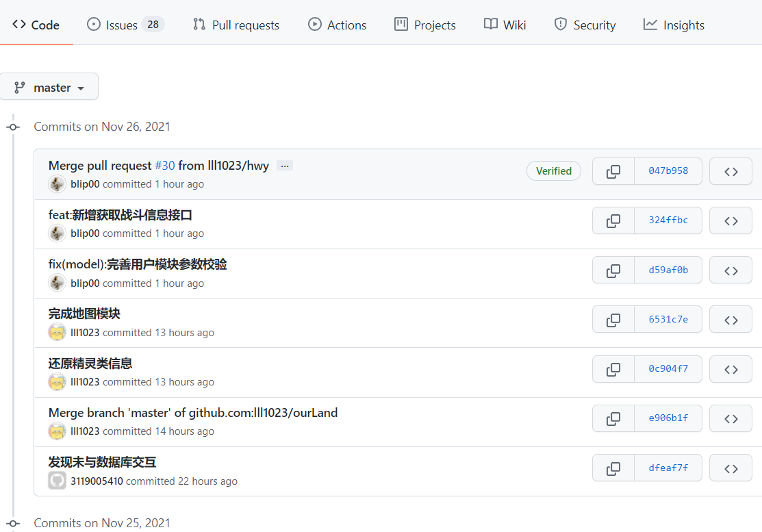The width and height of the screenshot is (762, 532).
Task: Copy full SHA for commit 0c904f7
Action: coord(613,369)
